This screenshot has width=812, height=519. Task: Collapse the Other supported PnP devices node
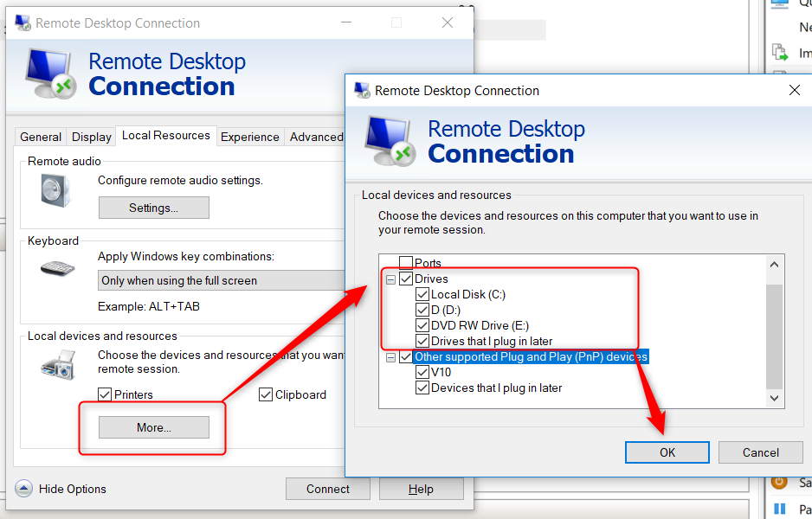click(391, 357)
